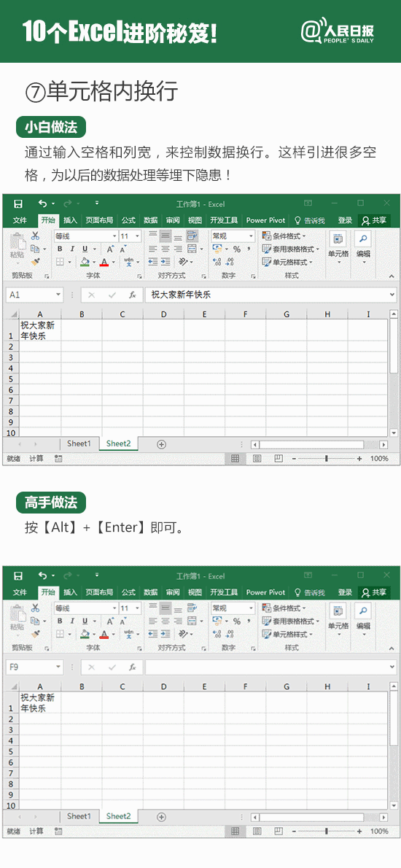
Task: Open 条件格式 dropdown in the A1 Excel window
Action: [x=284, y=236]
